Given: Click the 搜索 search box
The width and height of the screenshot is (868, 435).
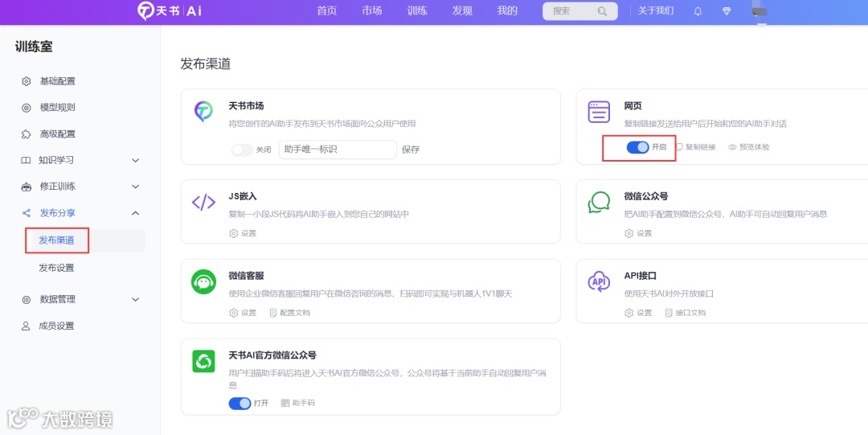Looking at the screenshot, I should click(x=580, y=11).
